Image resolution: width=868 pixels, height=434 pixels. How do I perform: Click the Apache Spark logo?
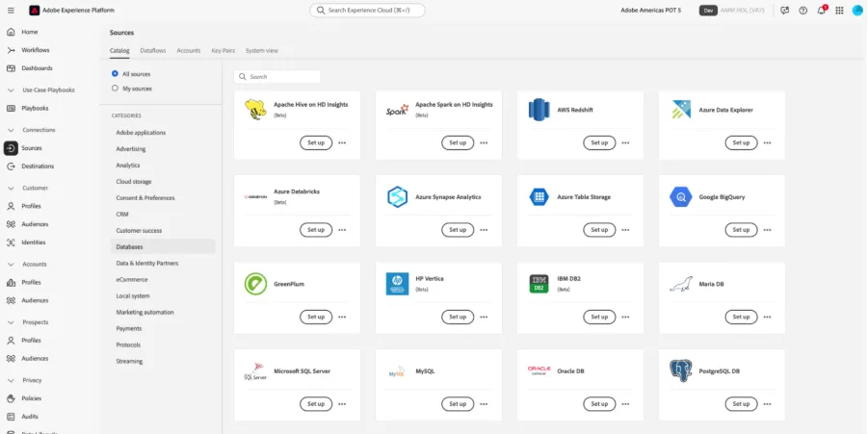click(397, 110)
